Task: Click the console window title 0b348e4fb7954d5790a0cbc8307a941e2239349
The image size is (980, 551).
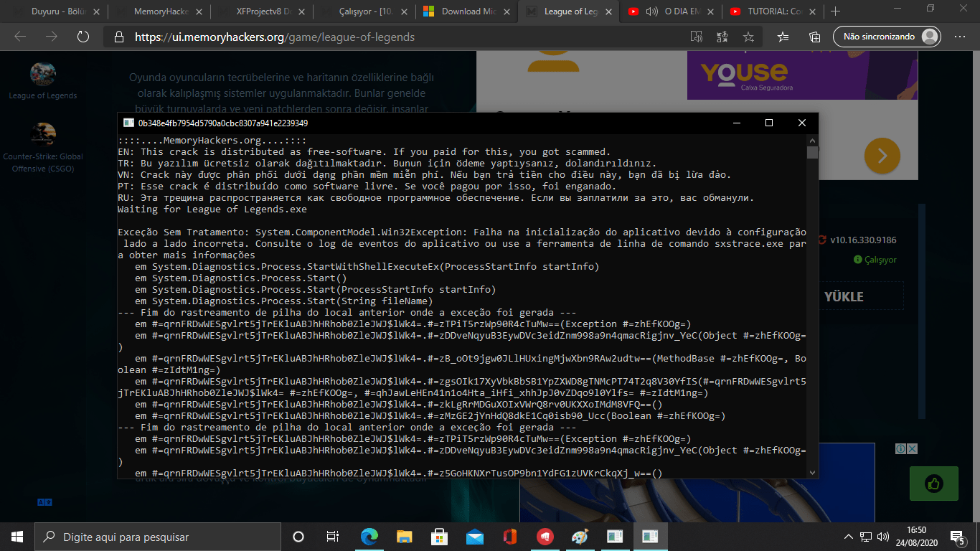Action: [x=223, y=123]
